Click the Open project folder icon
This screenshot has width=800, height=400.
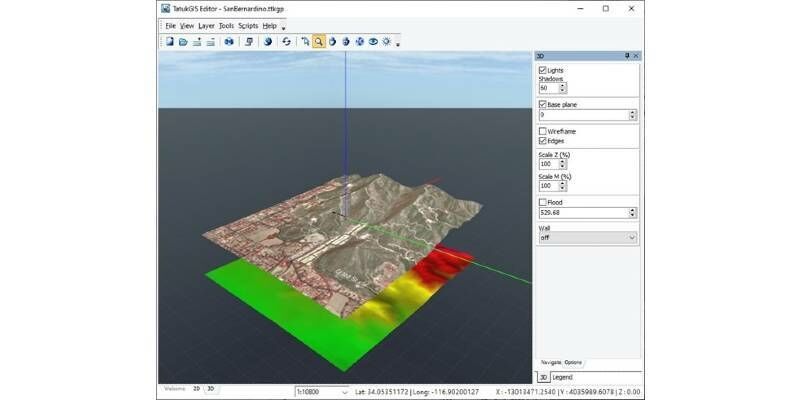click(183, 42)
